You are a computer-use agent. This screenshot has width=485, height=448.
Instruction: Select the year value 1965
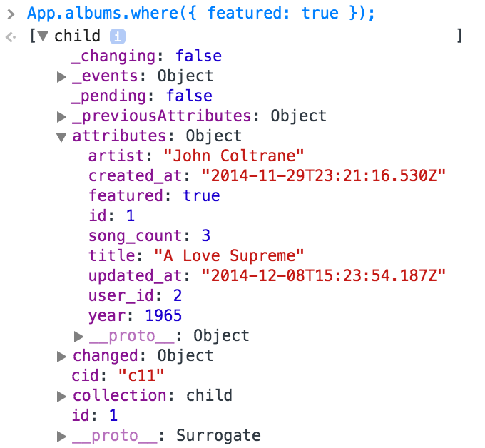pos(163,315)
